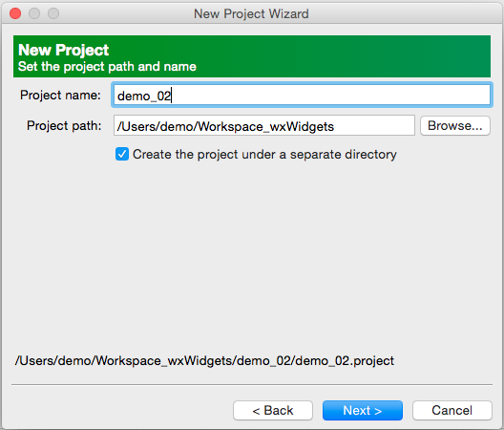Place the cursor after demo_02 text
Screen dimensions: 504x430
point(172,96)
